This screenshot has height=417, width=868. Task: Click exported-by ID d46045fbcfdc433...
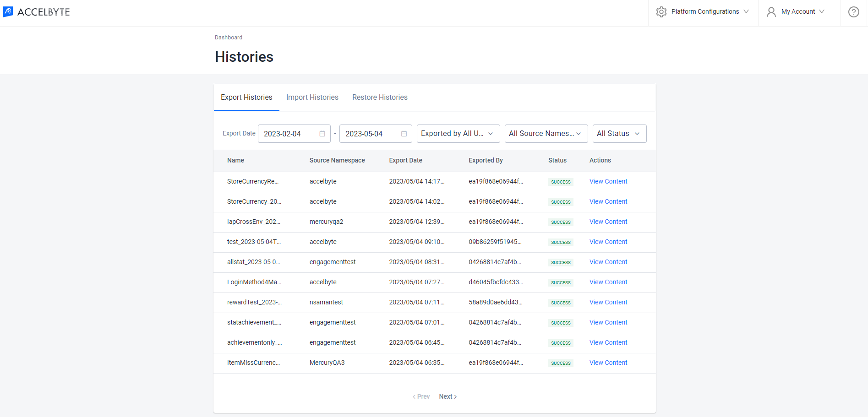tap(496, 282)
